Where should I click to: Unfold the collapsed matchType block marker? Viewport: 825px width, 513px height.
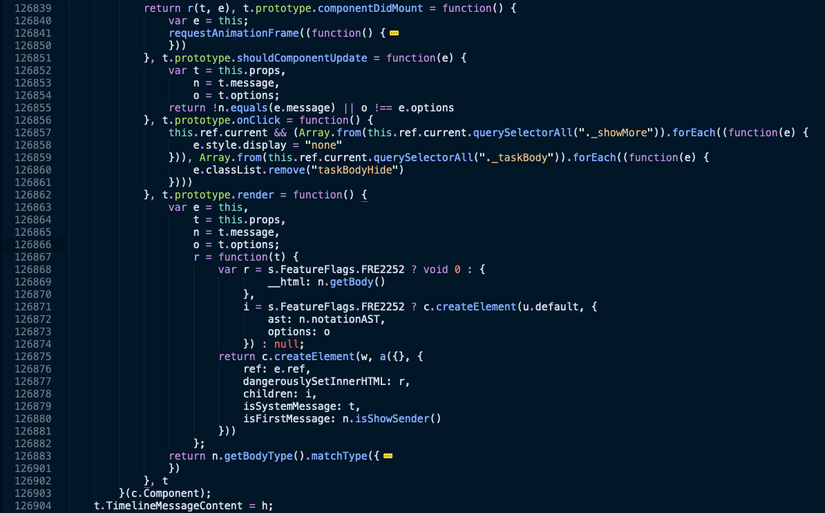click(x=388, y=456)
